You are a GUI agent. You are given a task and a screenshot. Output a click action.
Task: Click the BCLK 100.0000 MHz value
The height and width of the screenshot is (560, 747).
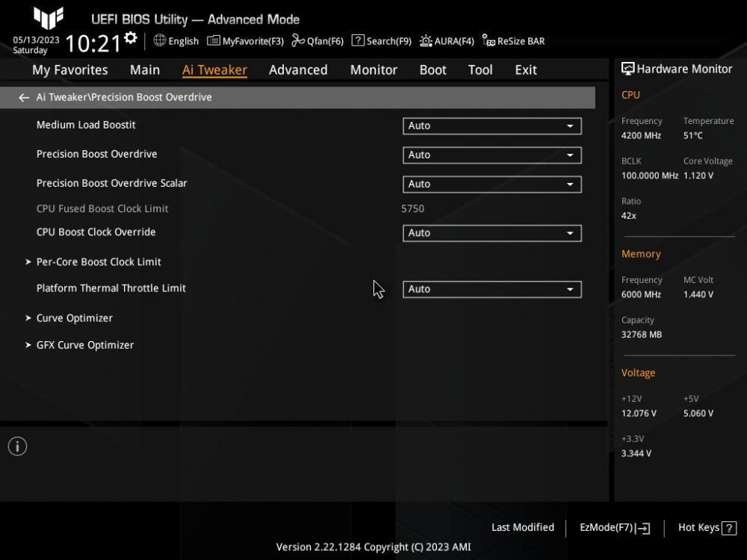click(649, 175)
